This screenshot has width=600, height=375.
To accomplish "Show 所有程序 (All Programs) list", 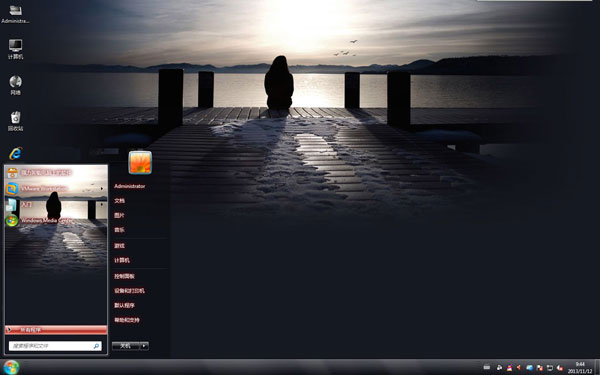I will coord(56,330).
